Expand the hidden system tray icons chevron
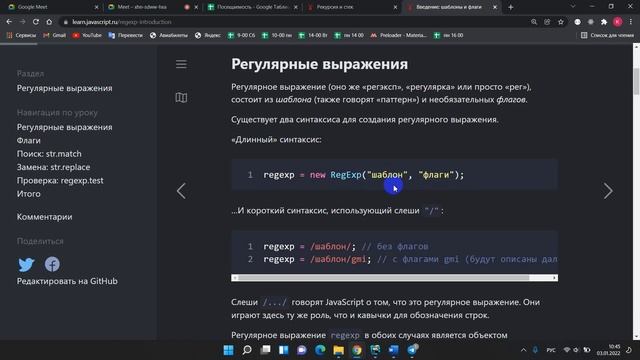 pos(523,350)
